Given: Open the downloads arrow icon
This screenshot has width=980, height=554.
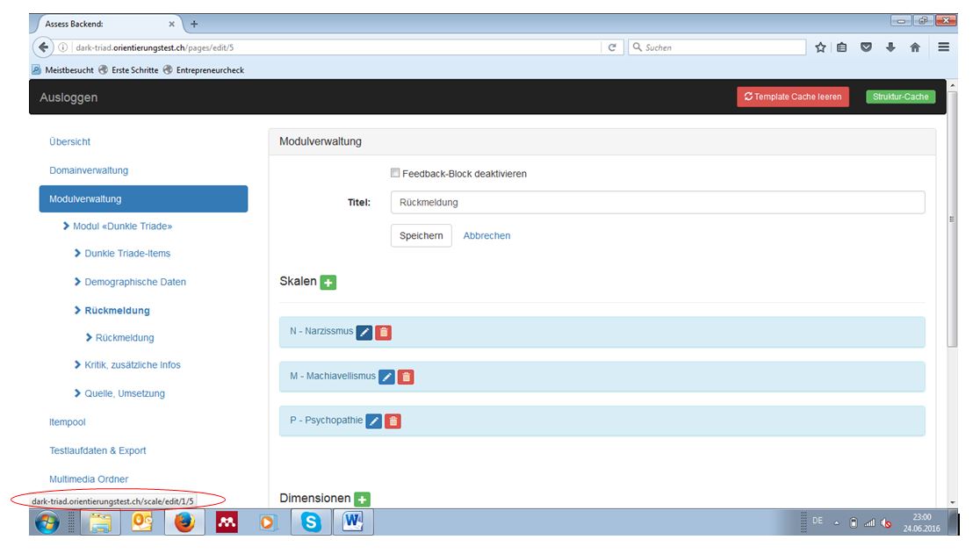Looking at the screenshot, I should point(890,47).
